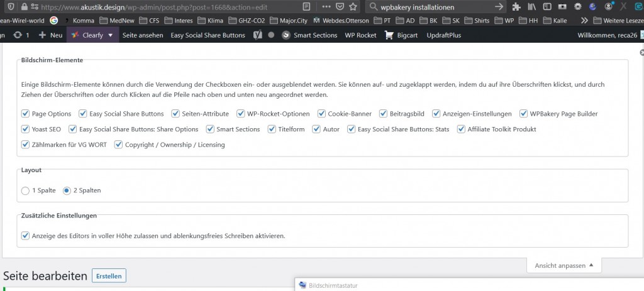Viewport: 644px width, 291px height.
Task: Toggle Anzeigen-Einstellungen checkbox
Action: [436, 114]
